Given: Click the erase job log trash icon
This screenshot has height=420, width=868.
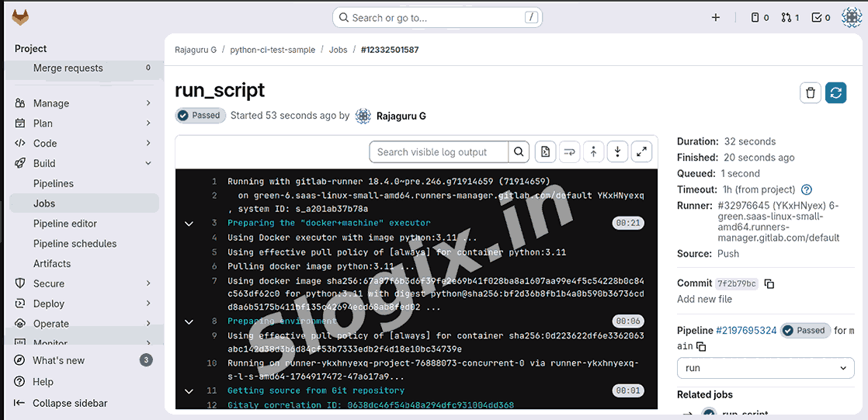Looking at the screenshot, I should point(811,93).
